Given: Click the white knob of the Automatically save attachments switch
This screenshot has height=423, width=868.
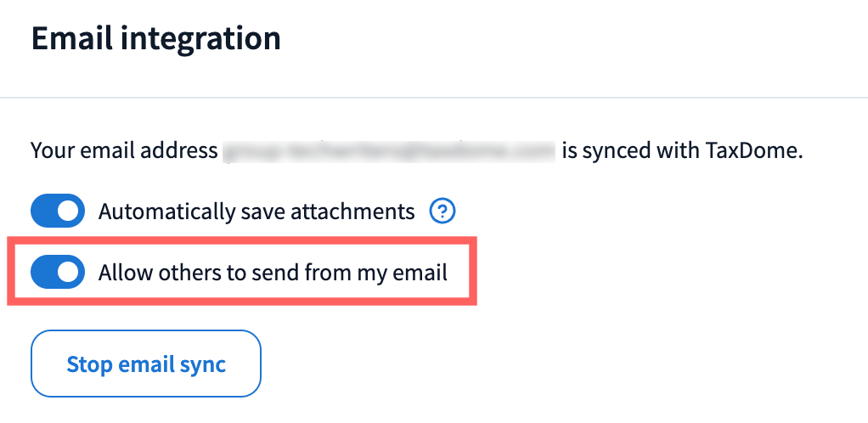Looking at the screenshot, I should click(70, 211).
